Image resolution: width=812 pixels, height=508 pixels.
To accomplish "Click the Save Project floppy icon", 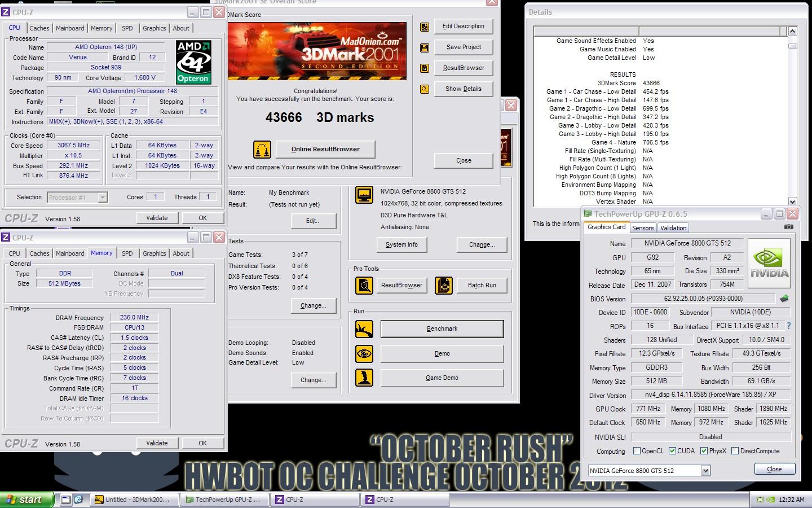I will 425,47.
